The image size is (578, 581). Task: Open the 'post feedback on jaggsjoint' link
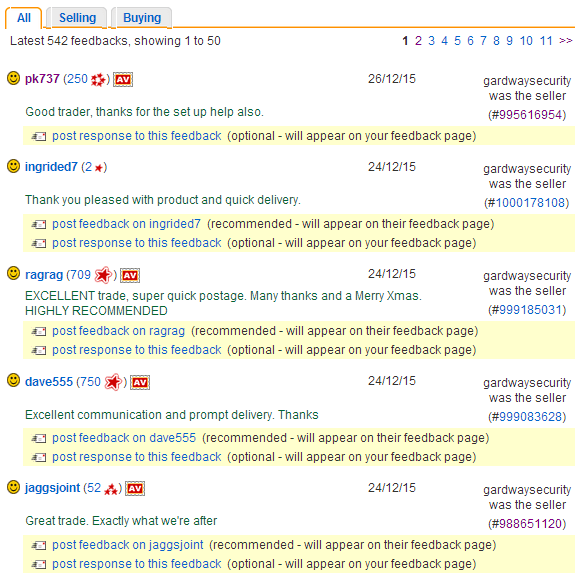[x=127, y=545]
